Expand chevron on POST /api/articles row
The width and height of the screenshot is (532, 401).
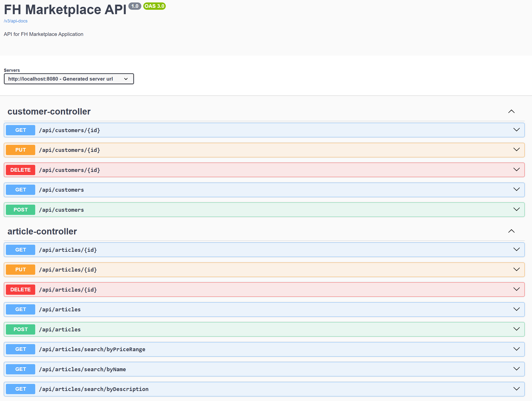516,329
